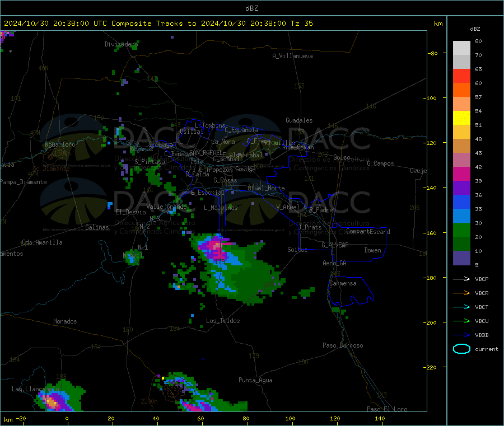This screenshot has height=426, width=504.
Task: Click the 'Divisadero' map label
Action: 121,44
